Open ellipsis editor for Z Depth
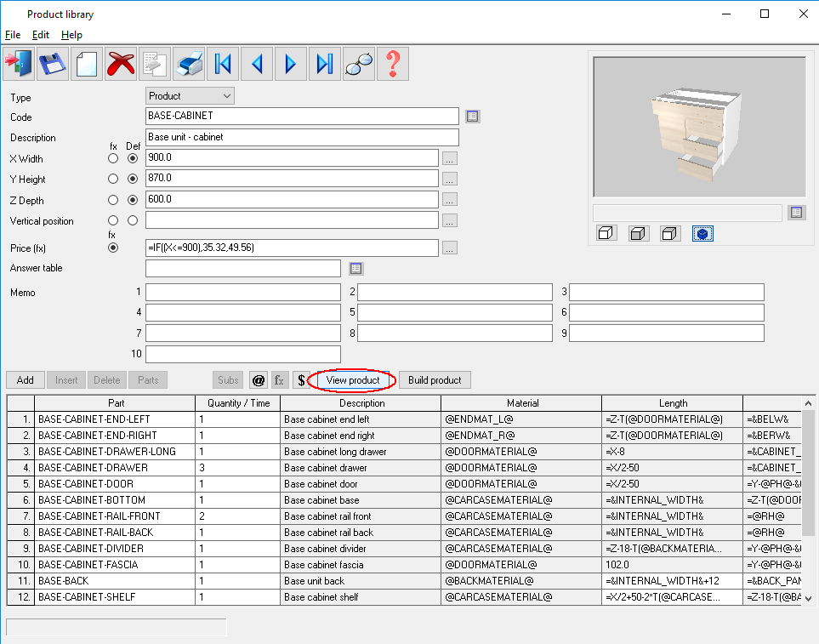This screenshot has height=644, width=819. [450, 200]
